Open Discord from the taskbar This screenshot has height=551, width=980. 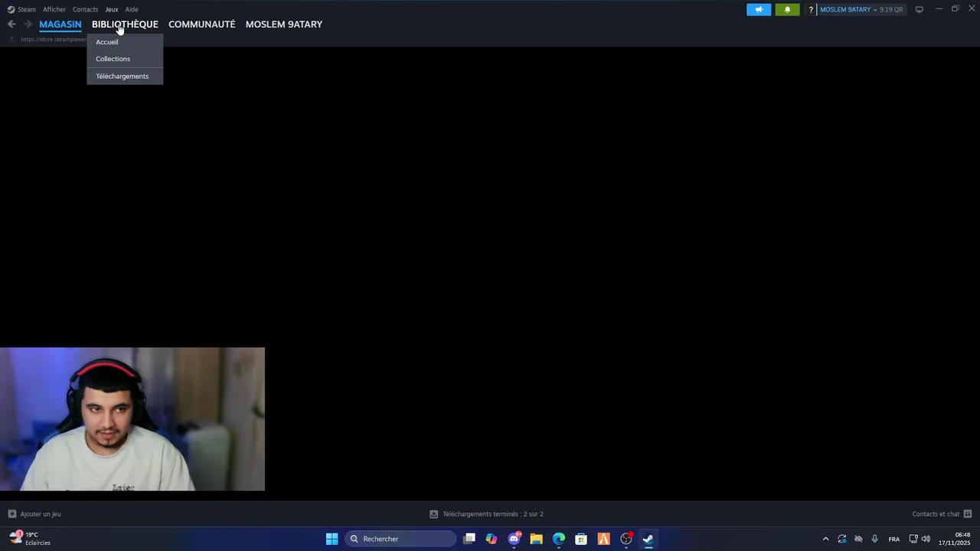pos(514,539)
